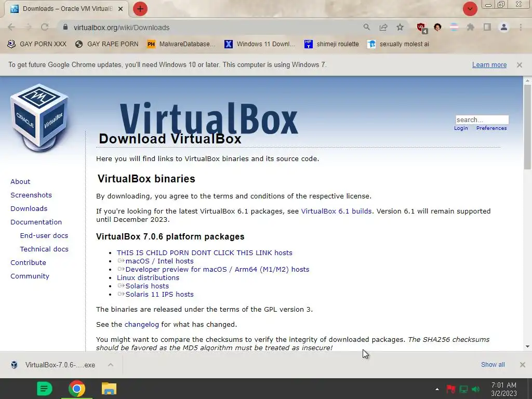The height and width of the screenshot is (399, 532).
Task: Open the Action Center flag icon
Action: point(450,389)
